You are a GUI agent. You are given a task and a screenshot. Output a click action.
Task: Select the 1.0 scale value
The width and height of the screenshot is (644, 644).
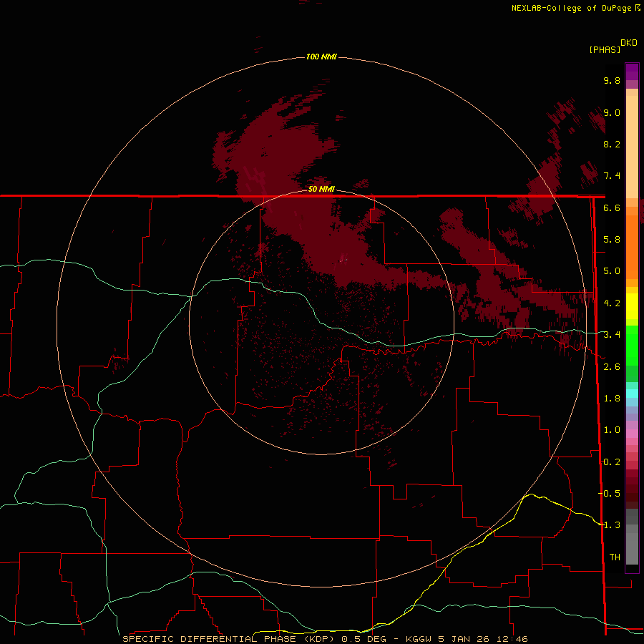pos(612,430)
